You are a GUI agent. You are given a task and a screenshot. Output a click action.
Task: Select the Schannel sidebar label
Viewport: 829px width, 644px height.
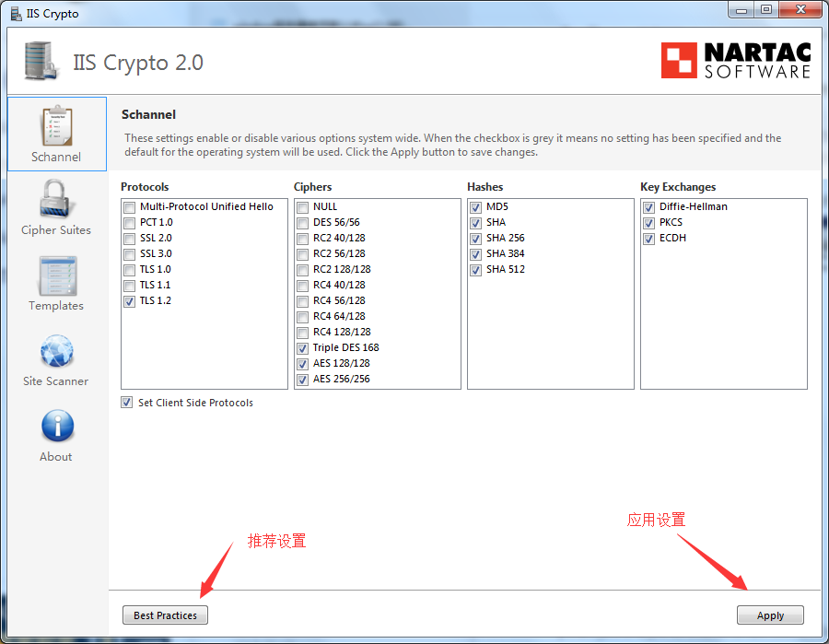click(x=56, y=157)
